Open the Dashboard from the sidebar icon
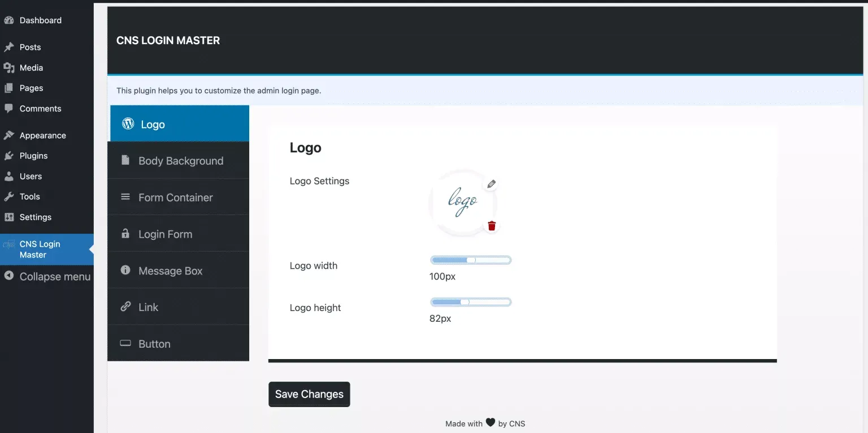Viewport: 868px width, 433px height. pyautogui.click(x=10, y=20)
